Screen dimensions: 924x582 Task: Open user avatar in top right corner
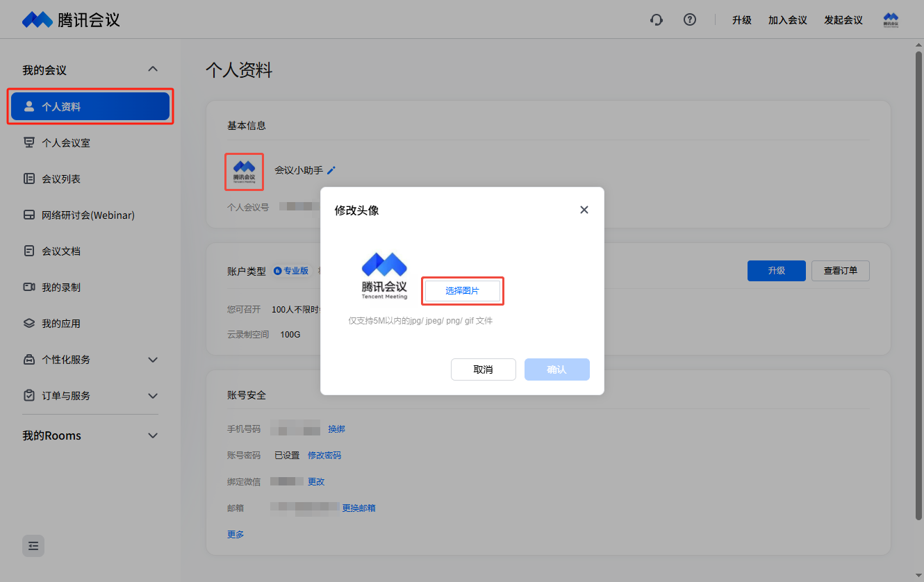891,19
